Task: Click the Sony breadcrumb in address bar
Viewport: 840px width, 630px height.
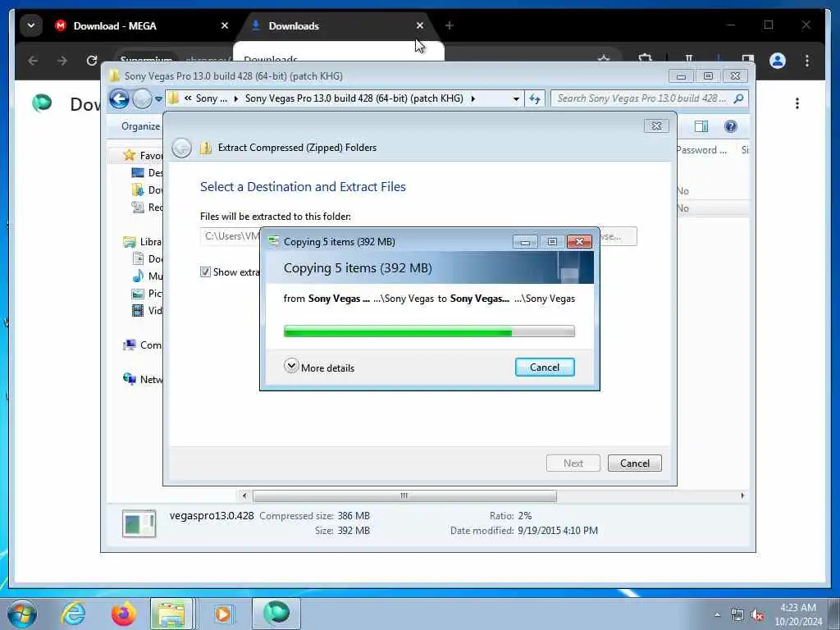Action: tap(211, 98)
